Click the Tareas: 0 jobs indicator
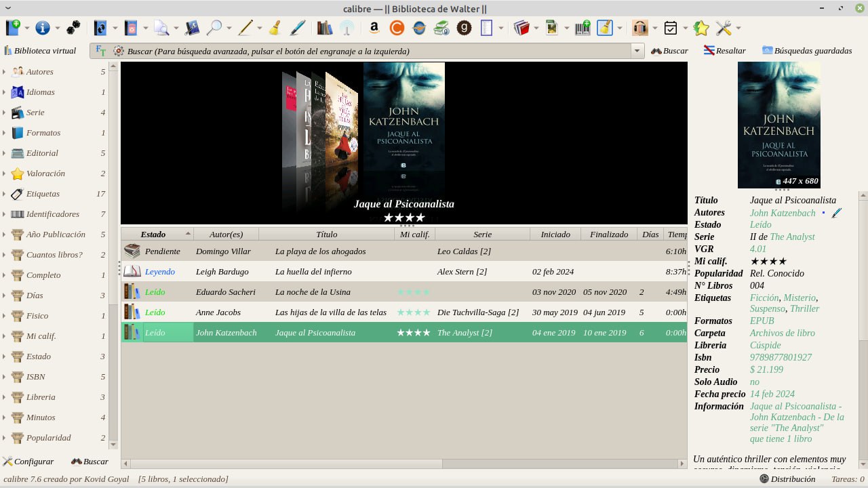 [x=848, y=479]
